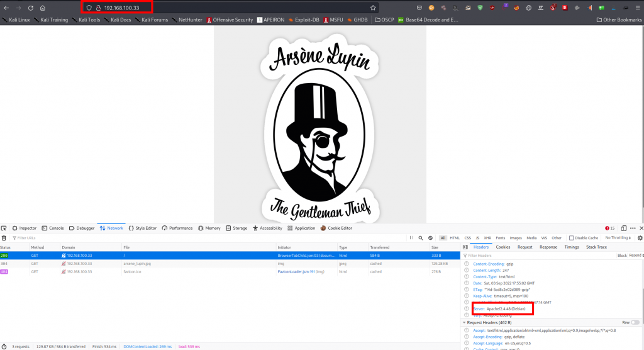Screen dimensions: 644x350
Task: Open BrowserTabChild.jsm:93 initiator link
Action: [x=306, y=256]
